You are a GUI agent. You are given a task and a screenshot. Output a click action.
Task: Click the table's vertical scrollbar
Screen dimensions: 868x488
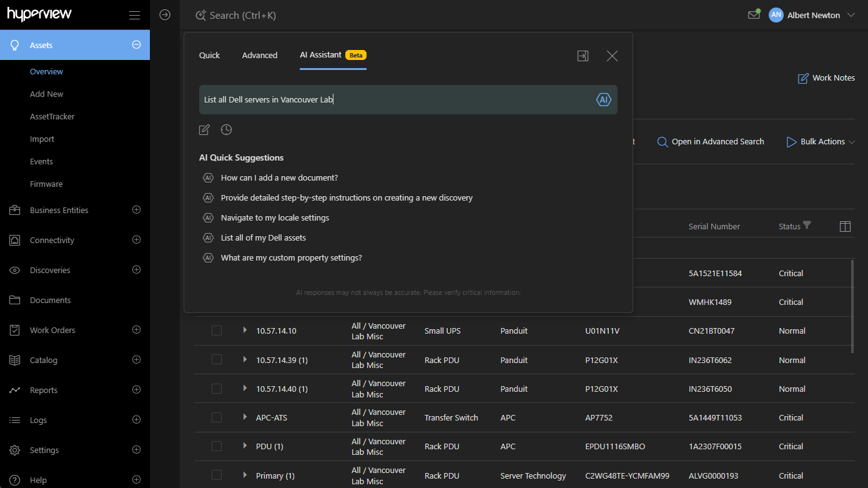(x=852, y=306)
